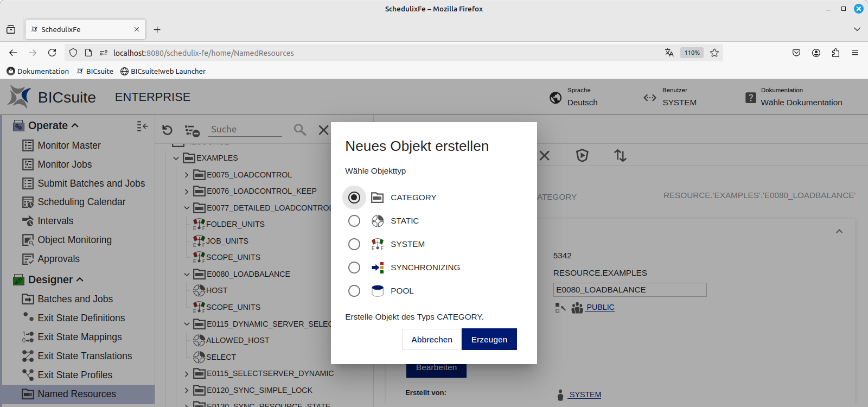Screen dimensions: 868x407
Task: Click the shield play icon in toolbar
Action: (582, 156)
